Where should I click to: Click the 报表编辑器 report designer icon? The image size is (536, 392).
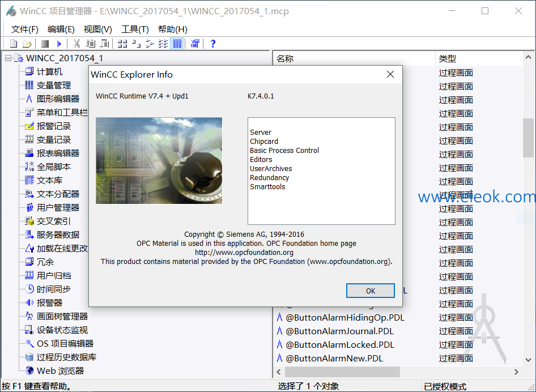pos(29,153)
